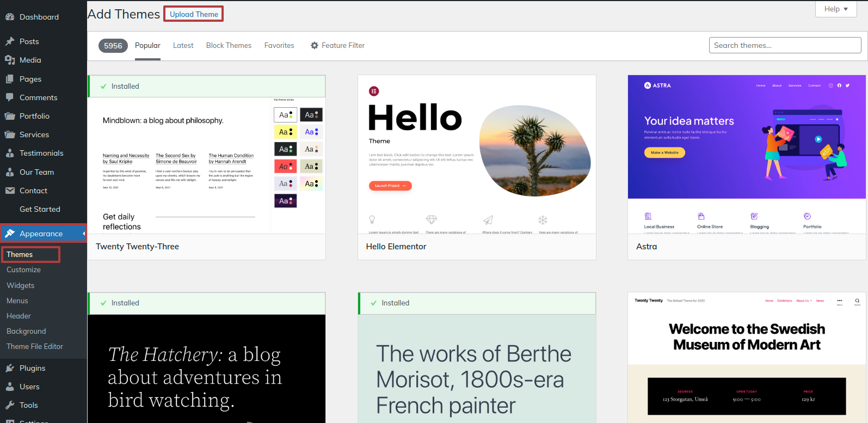
Task: Select the Astra theme thumbnail
Action: coord(747,155)
